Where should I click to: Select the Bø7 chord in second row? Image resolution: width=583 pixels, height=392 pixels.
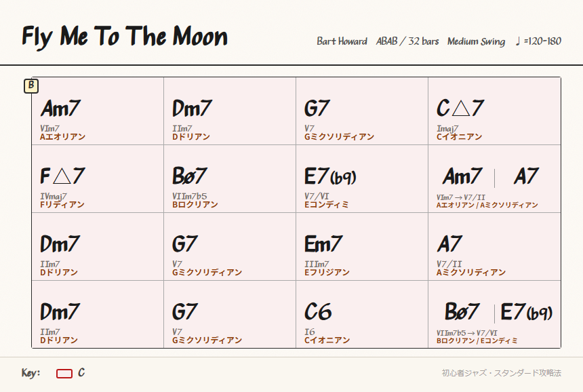(190, 176)
